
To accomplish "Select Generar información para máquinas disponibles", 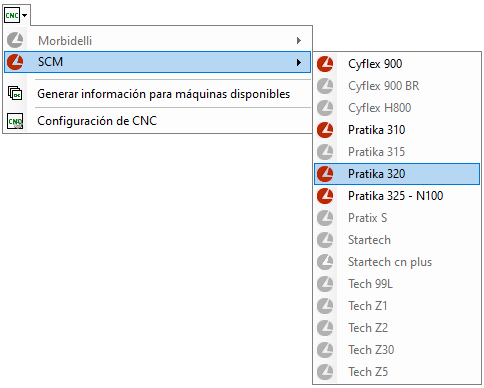I will click(157, 94).
